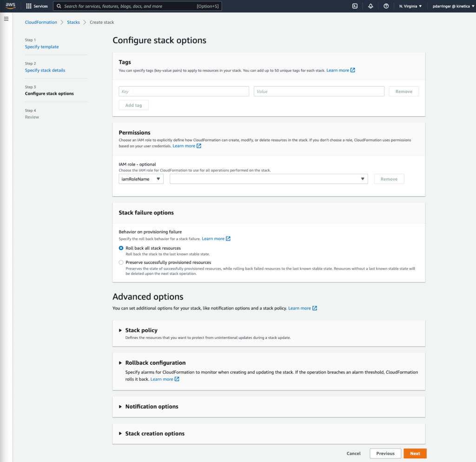Screen dimensions: 476x462
Task: Select Roll back all stack resources
Action: click(121, 248)
